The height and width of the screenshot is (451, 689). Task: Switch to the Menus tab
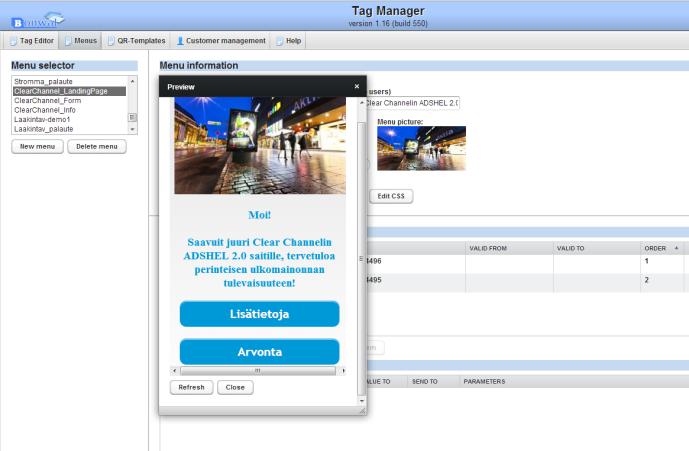(80, 41)
